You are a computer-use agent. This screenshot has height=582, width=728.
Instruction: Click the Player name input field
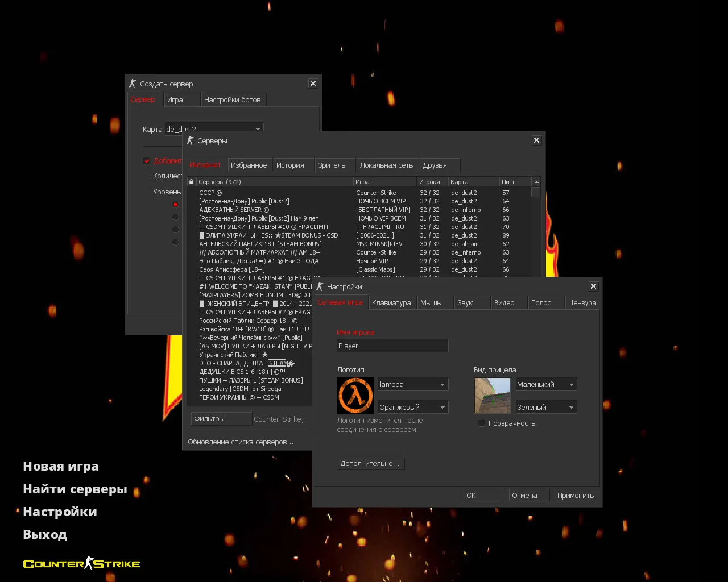[x=392, y=346]
